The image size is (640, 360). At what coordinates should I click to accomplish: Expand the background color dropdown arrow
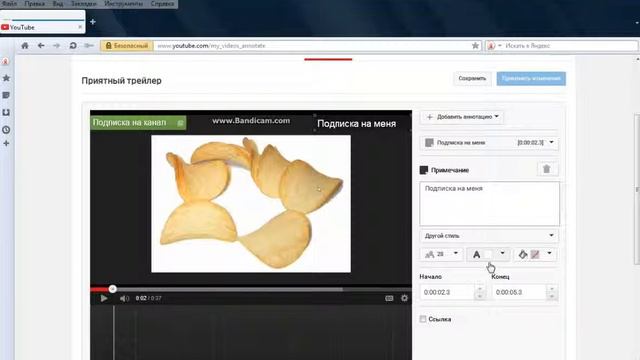pos(549,253)
